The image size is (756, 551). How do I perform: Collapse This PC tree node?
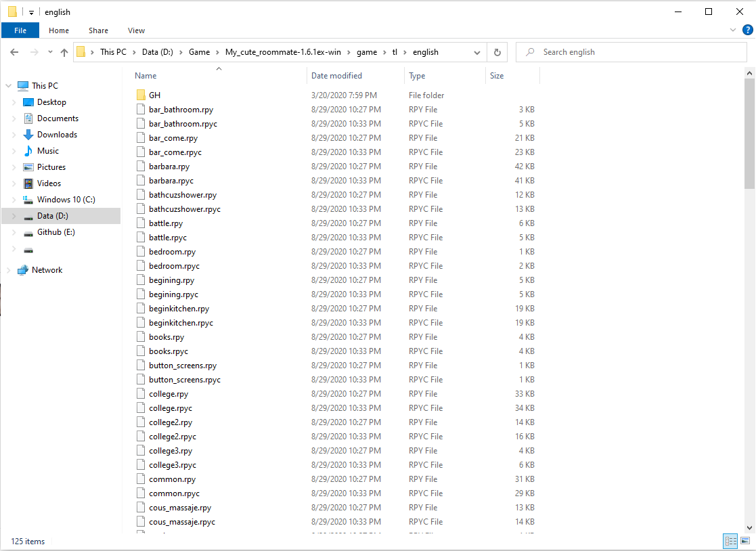8,86
